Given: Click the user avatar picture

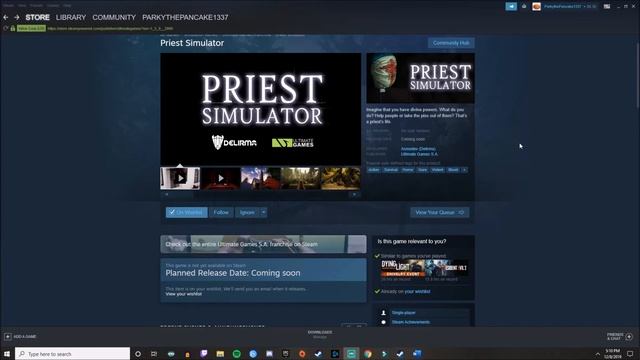Looking at the screenshot, I should point(536,6).
